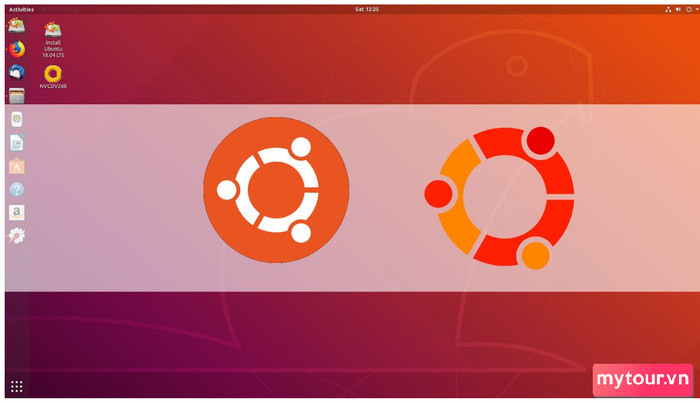Open Ubuntu Software from the dock
Screen dimensions: 700x405
pyautogui.click(x=17, y=166)
